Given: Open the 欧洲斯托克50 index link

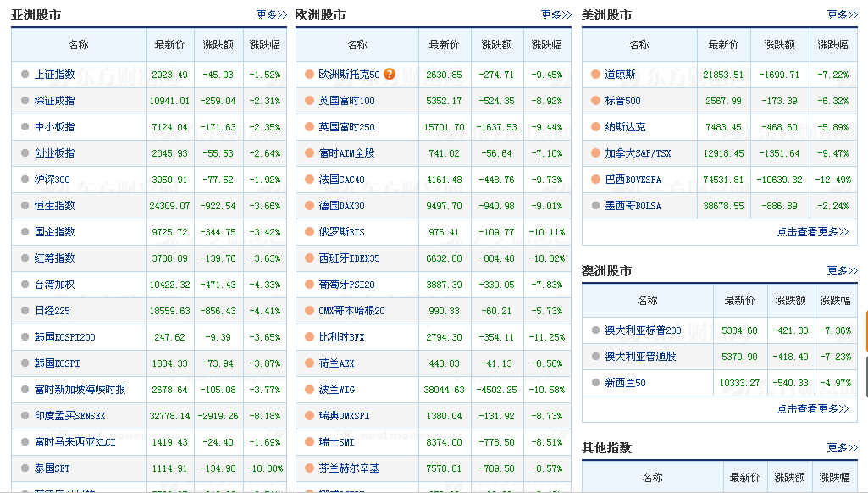Looking at the screenshot, I should [349, 75].
